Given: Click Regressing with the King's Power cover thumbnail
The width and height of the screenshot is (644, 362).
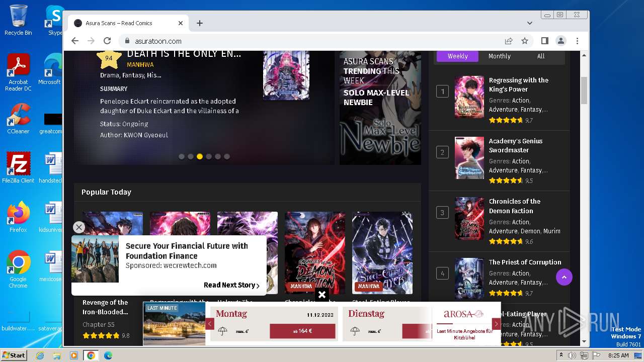Looking at the screenshot, I should pos(469,97).
